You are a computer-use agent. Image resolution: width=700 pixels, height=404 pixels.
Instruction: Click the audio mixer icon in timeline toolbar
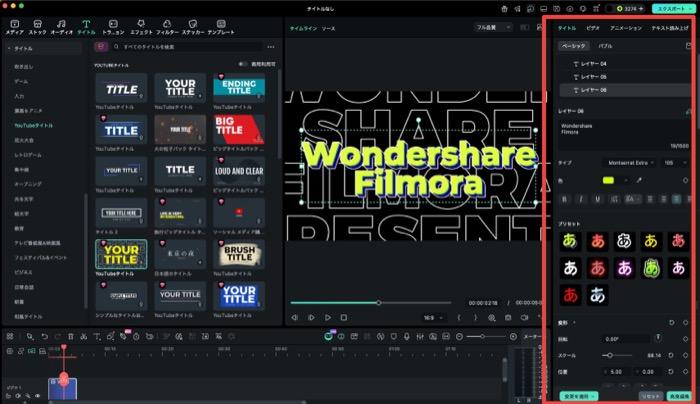point(420,337)
